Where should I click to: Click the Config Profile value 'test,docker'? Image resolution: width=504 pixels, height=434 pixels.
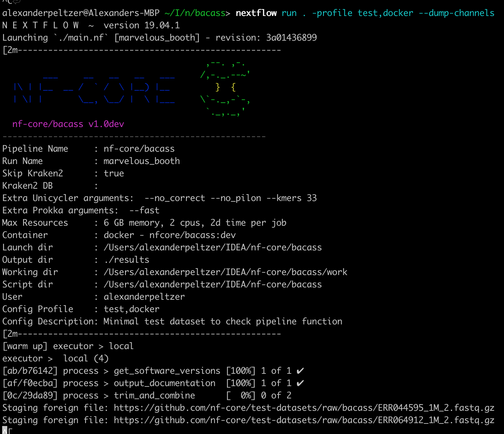(x=132, y=309)
